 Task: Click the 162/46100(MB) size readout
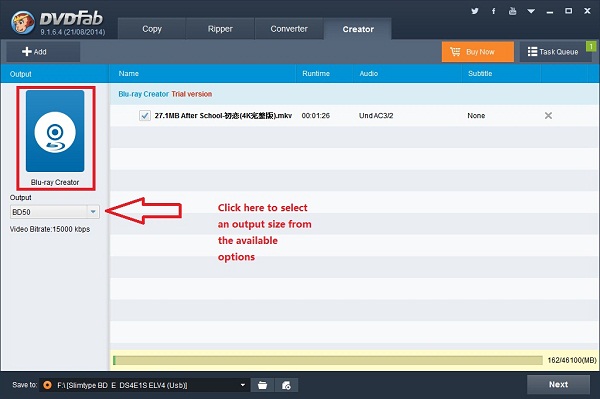(572, 360)
